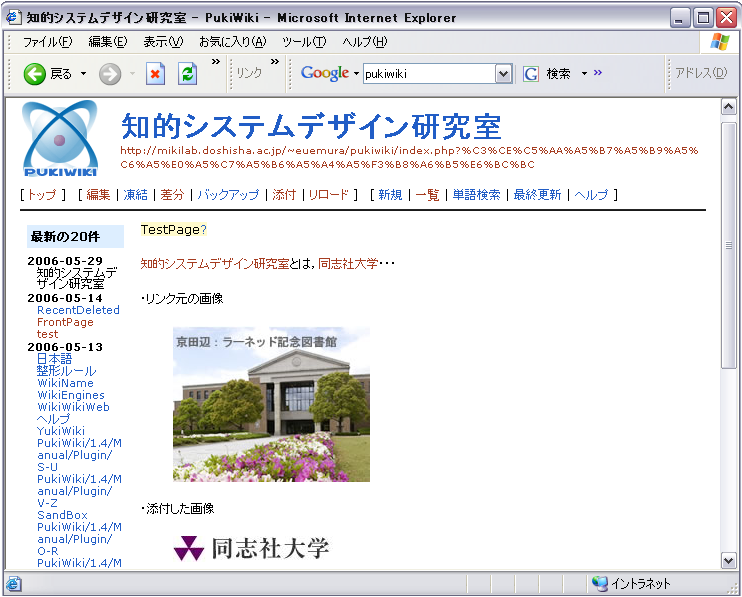The image size is (742, 597).
Task: Click the アドレス(D) address bar label
Action: [x=701, y=73]
